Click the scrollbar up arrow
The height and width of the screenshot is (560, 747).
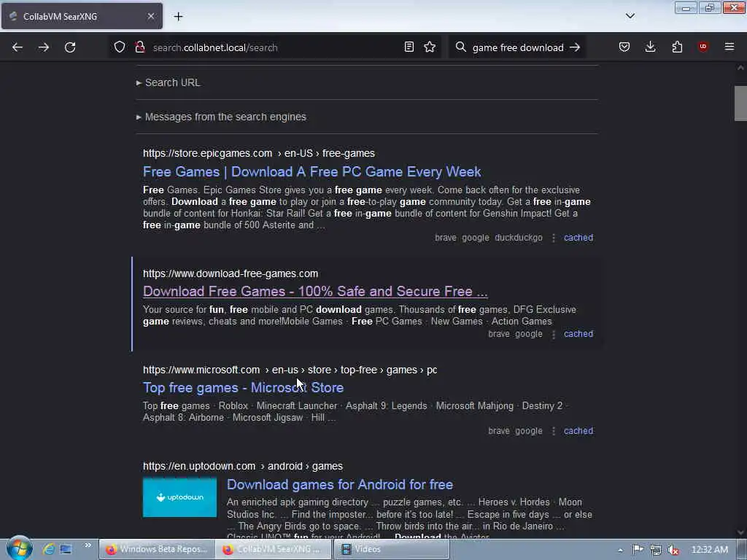[740, 68]
